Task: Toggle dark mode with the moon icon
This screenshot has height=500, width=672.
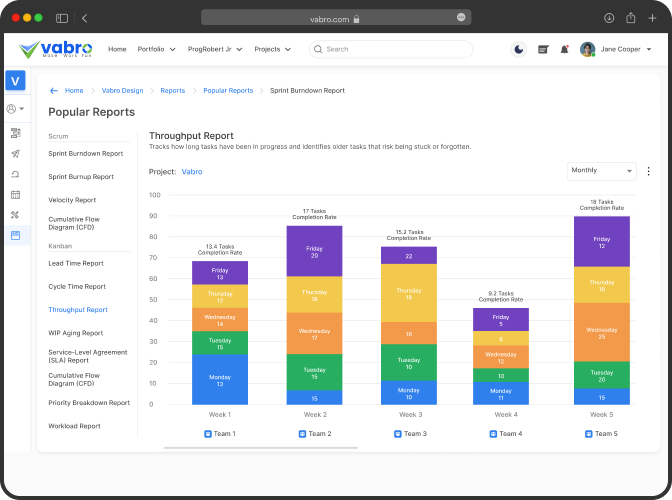Action: (x=518, y=49)
